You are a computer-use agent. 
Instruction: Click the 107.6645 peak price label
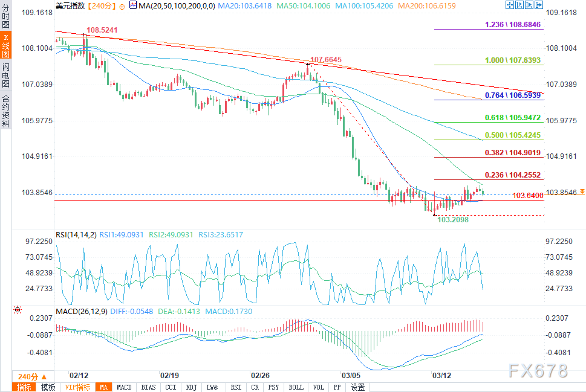click(326, 59)
